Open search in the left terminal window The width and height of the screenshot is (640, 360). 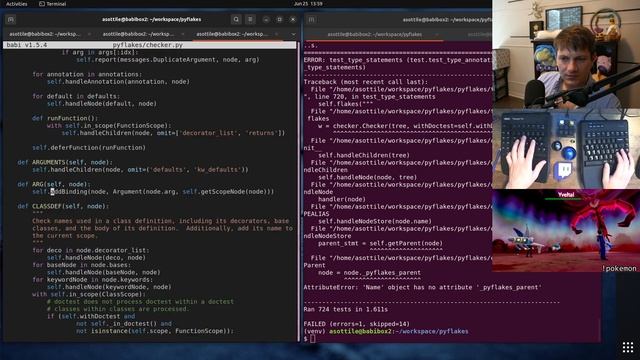pos(236,19)
